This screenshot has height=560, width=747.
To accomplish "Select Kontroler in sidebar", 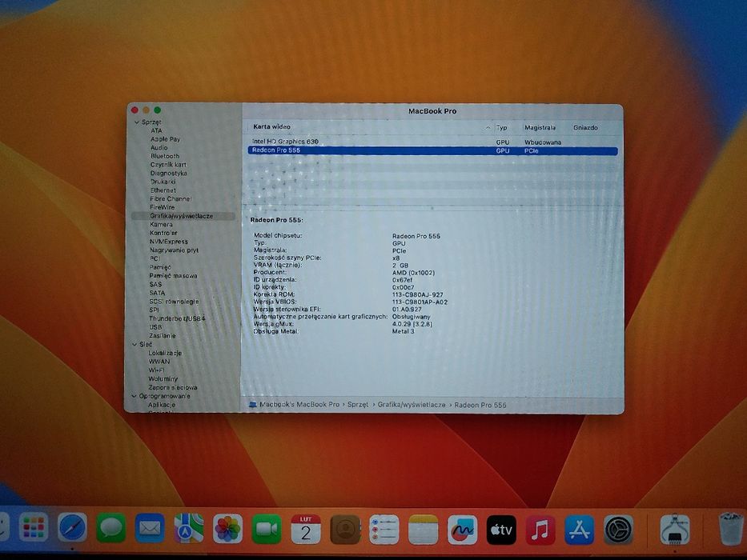I will (x=163, y=234).
